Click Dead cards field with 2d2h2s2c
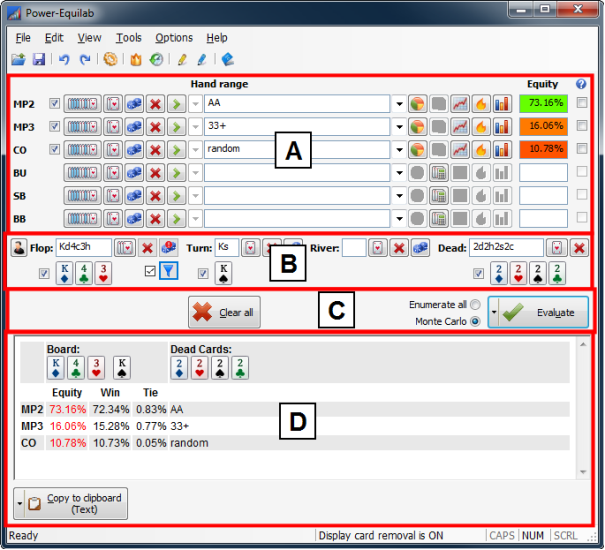Image resolution: width=605 pixels, height=550 pixels. 506,247
